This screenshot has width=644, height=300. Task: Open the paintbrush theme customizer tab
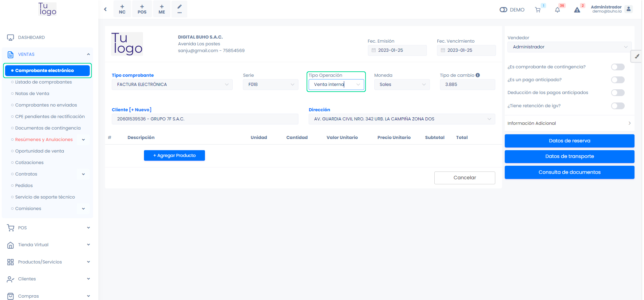[x=637, y=56]
